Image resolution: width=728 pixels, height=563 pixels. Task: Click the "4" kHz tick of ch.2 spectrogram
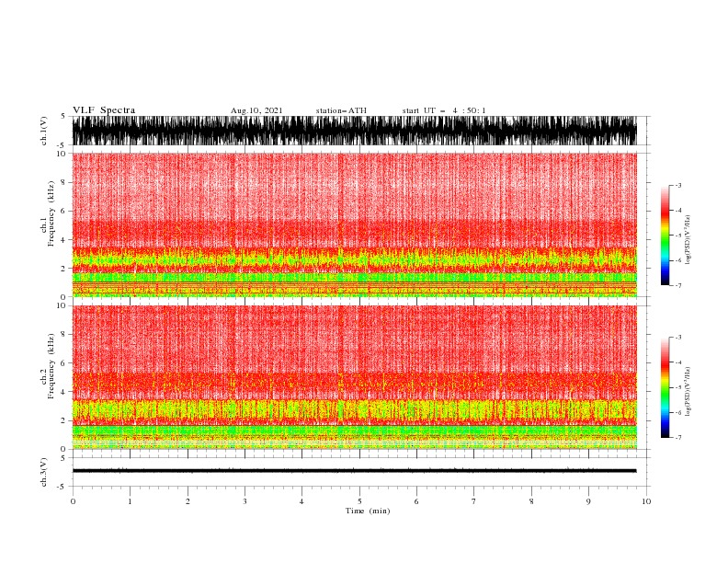coord(64,392)
